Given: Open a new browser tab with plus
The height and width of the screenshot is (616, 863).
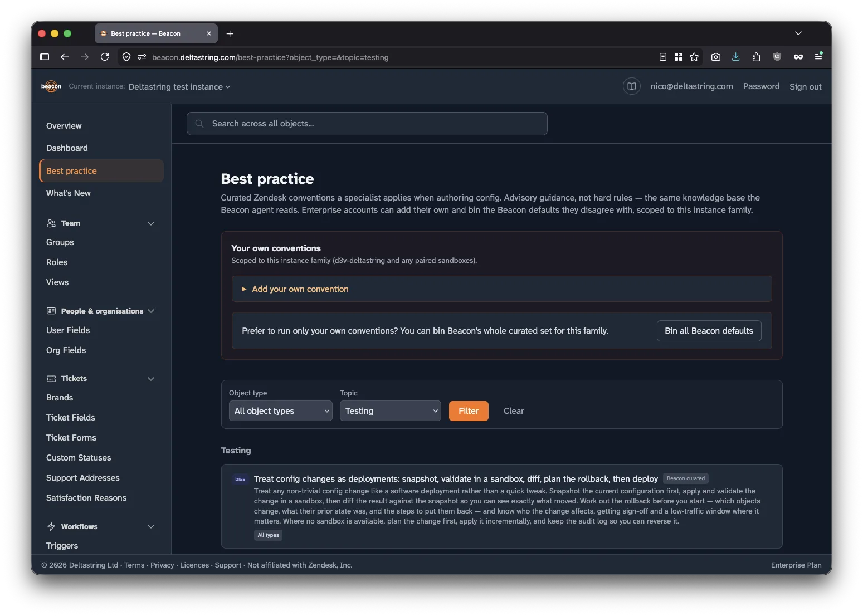Looking at the screenshot, I should (x=230, y=33).
